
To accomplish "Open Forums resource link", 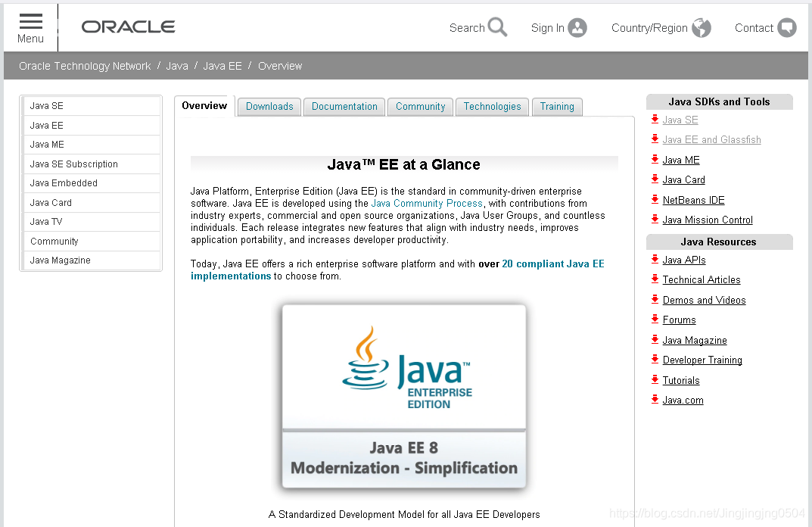I will pyautogui.click(x=679, y=320).
